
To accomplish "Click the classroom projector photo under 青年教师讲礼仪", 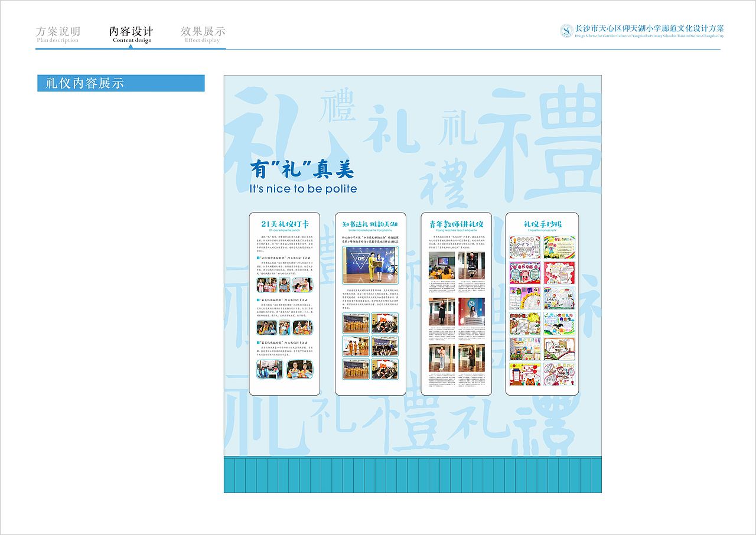I will tap(441, 265).
